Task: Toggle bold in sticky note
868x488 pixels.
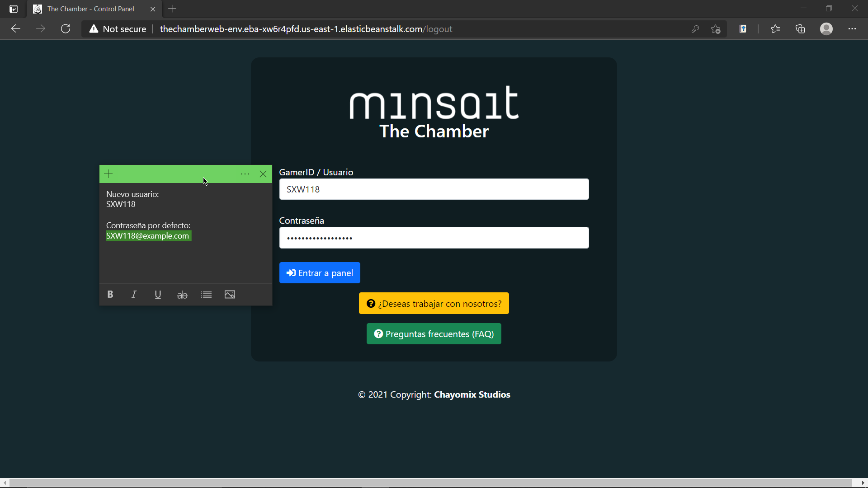Action: pyautogui.click(x=110, y=295)
